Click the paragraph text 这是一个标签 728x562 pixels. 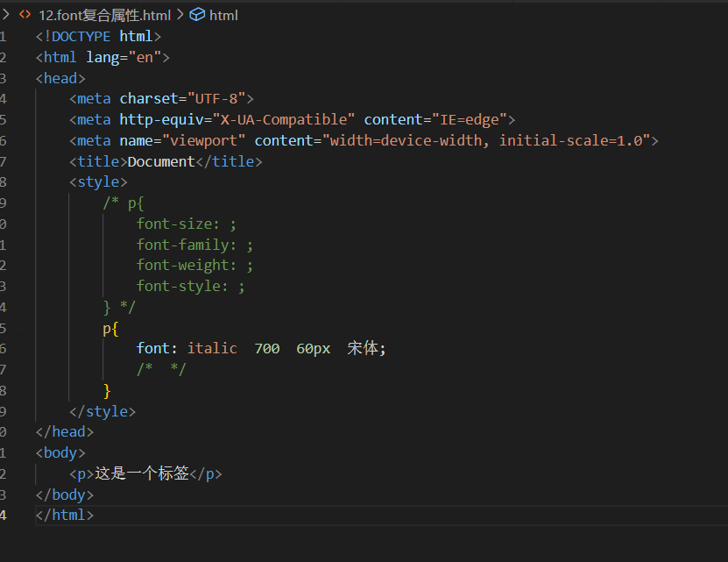point(142,473)
